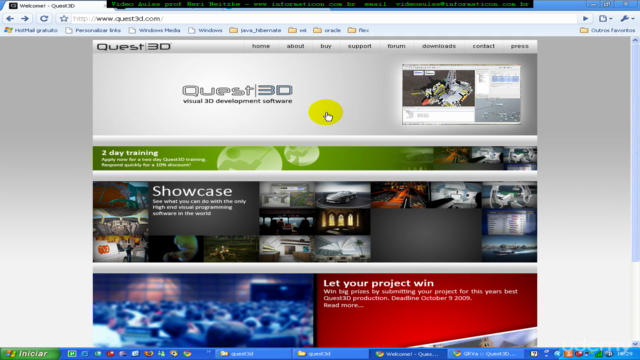Bookmark page with the star icon
Screen dimensions: 640x360
(x=64, y=18)
